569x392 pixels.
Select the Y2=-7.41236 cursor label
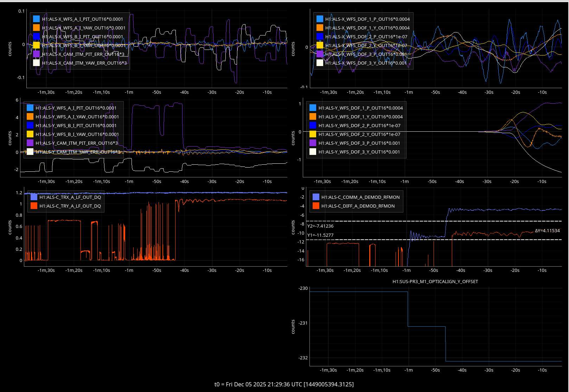(x=320, y=226)
